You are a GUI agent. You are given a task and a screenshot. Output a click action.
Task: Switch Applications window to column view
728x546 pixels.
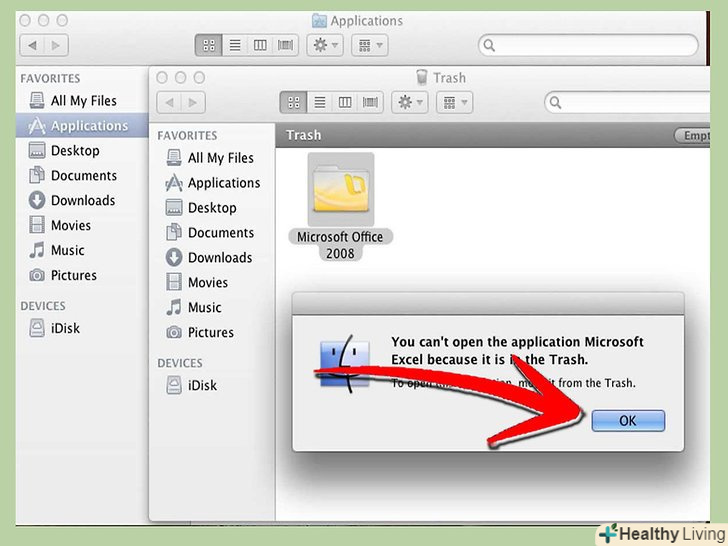(x=260, y=45)
